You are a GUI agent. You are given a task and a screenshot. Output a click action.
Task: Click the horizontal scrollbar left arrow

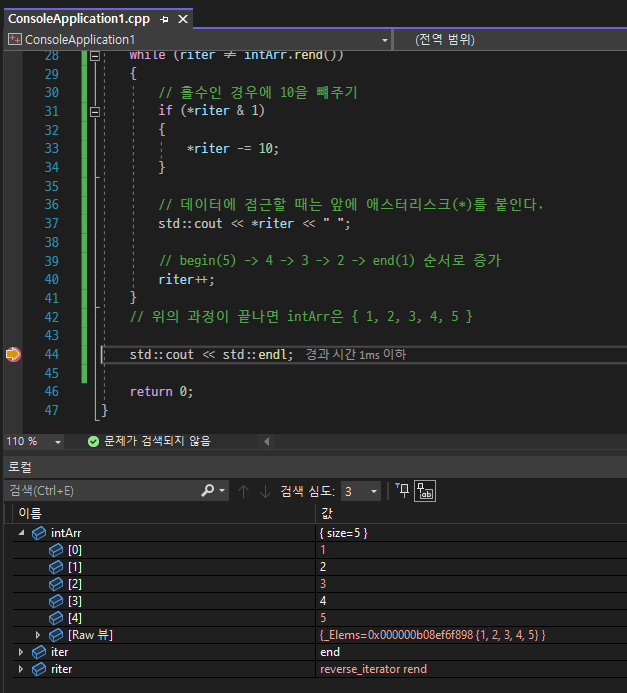266,441
